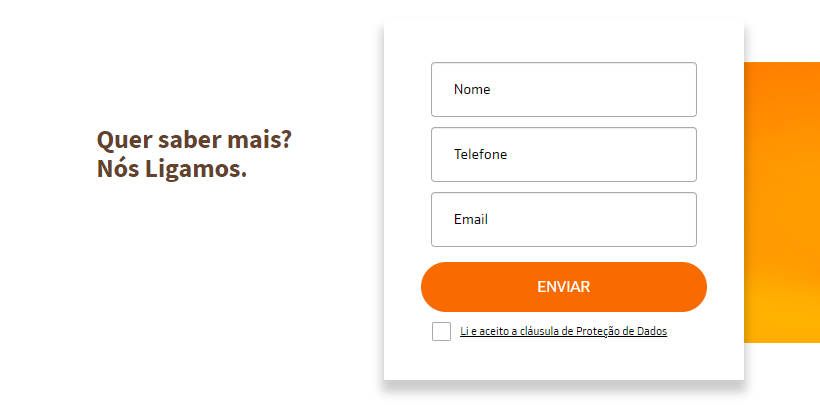
Task: Click the 'Quer saber mais?' heading
Action: click(x=194, y=139)
